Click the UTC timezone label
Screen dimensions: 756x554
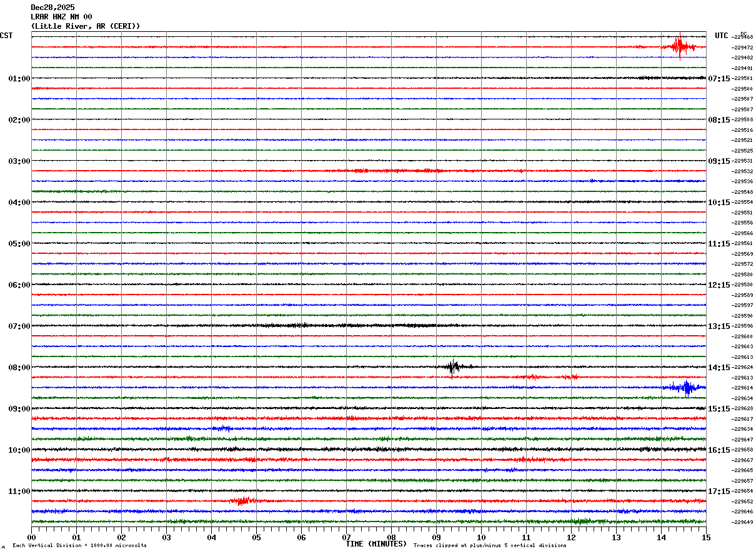pos(722,36)
